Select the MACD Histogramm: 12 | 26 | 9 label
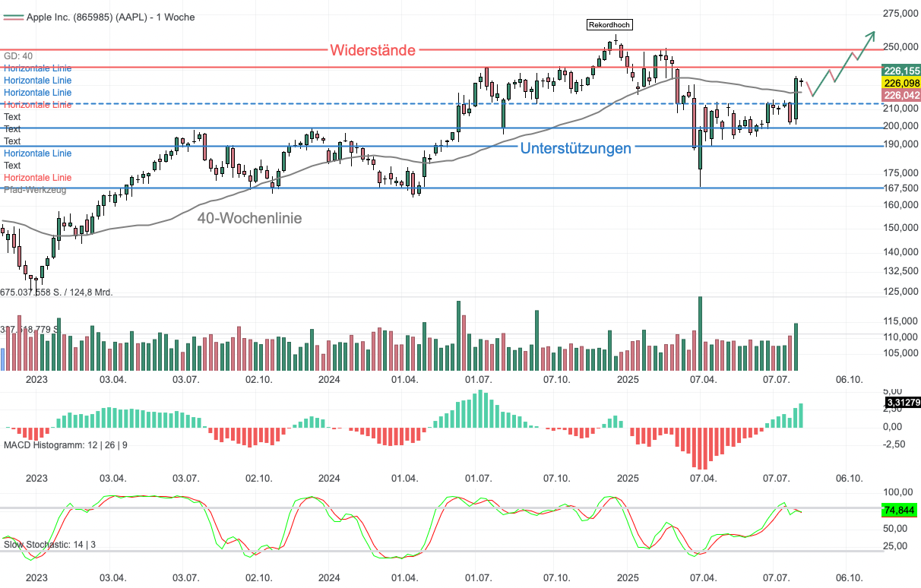This screenshot has width=921, height=588. [x=66, y=444]
